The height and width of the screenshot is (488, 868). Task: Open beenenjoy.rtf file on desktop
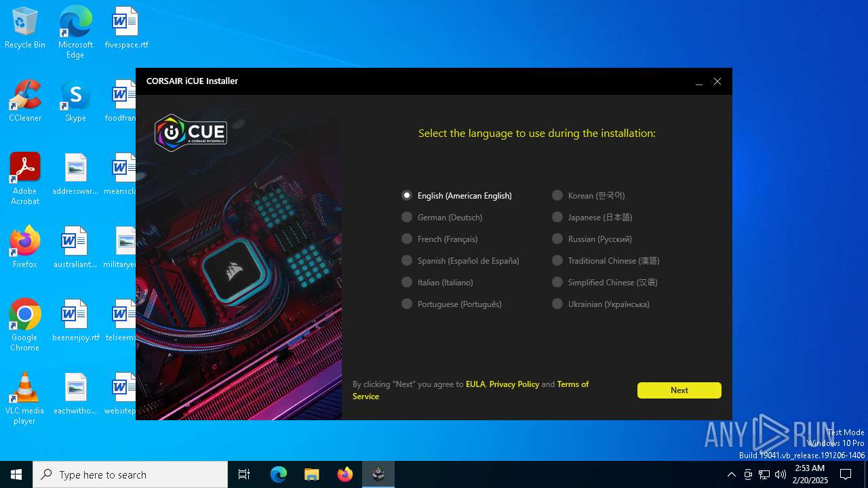pyautogui.click(x=75, y=321)
